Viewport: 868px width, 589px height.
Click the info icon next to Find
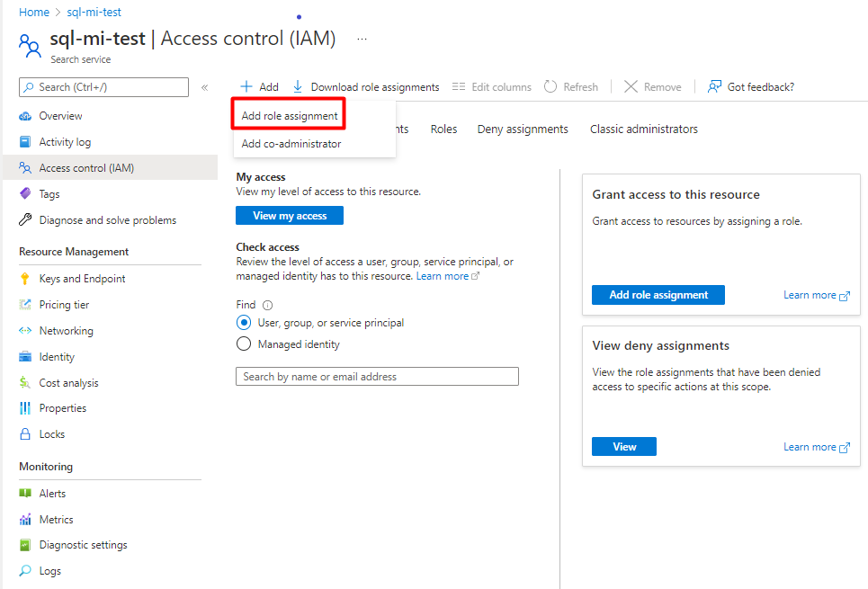coord(267,305)
